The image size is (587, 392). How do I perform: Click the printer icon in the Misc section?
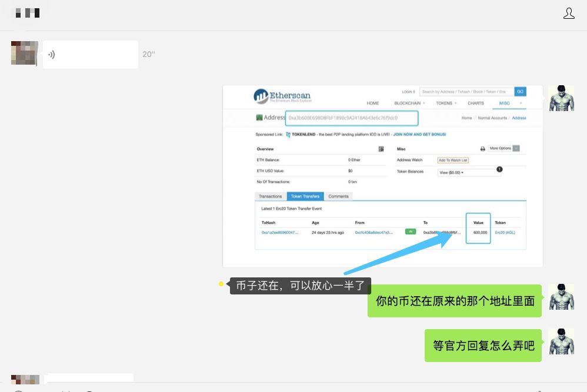[482, 149]
